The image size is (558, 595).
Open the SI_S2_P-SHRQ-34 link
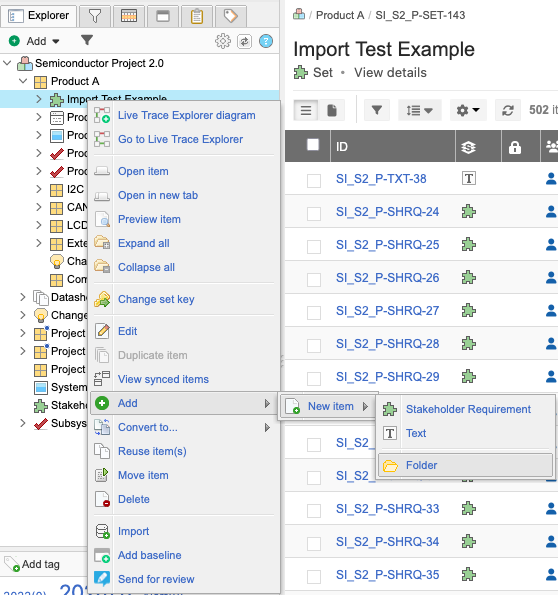click(x=387, y=541)
